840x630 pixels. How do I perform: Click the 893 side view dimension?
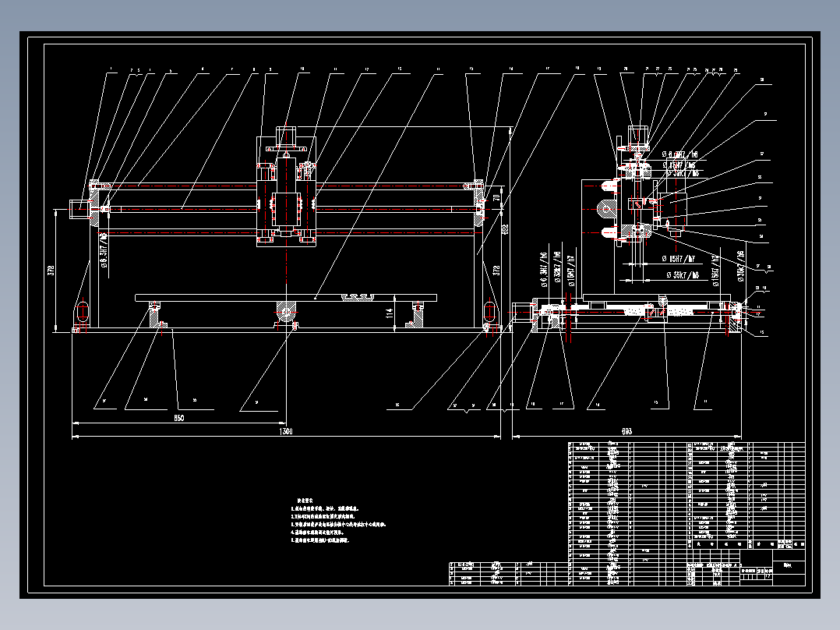pyautogui.click(x=626, y=431)
